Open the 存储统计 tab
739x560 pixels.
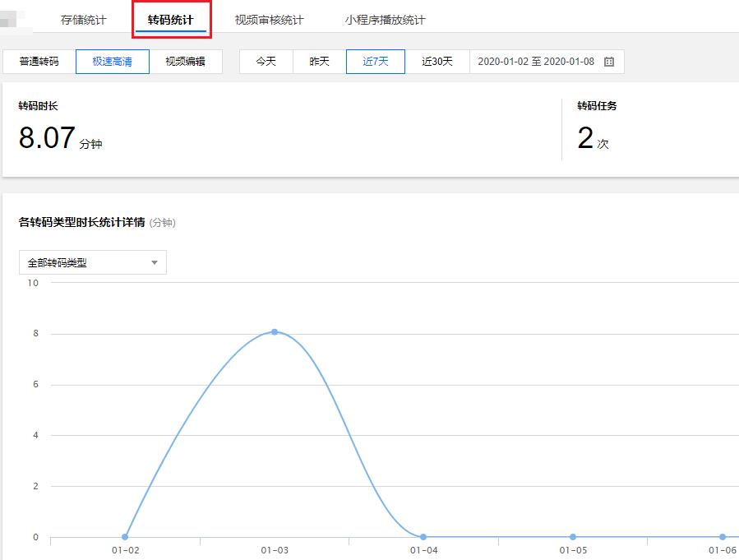click(83, 20)
